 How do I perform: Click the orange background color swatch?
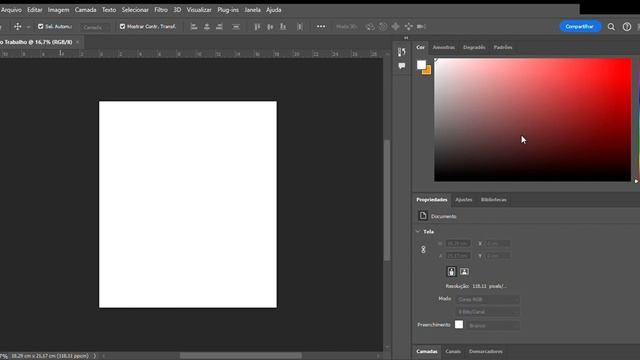pos(428,71)
